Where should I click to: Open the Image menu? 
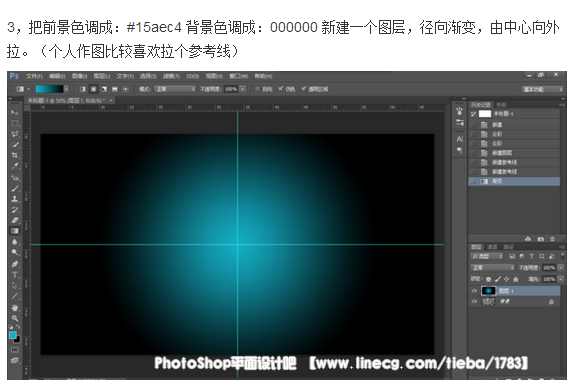[80, 76]
